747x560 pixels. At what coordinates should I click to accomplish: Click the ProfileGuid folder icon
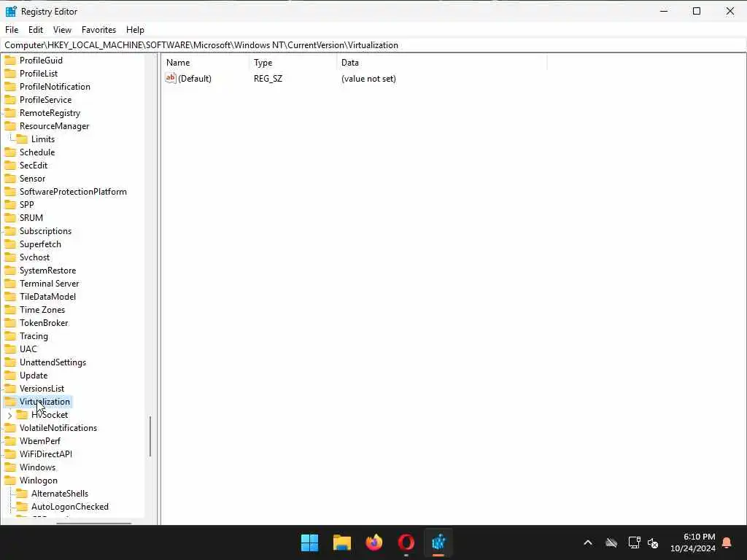10,61
